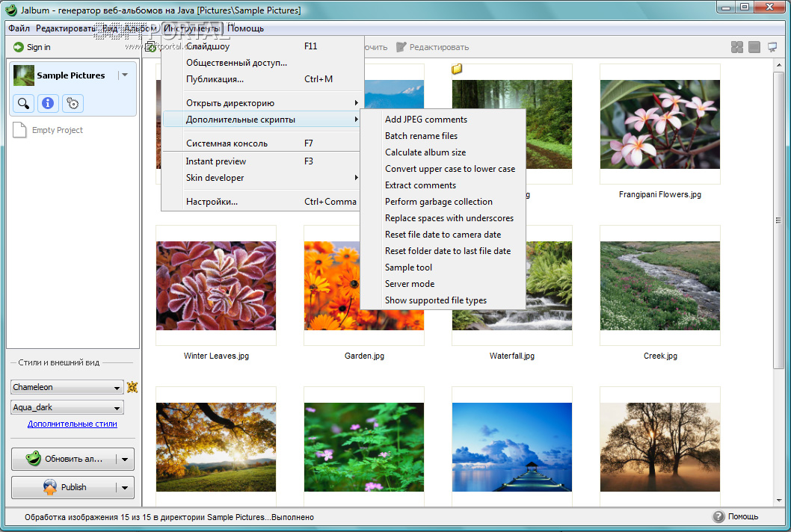Open the Chameleon skin combo box
This screenshot has width=791, height=532.
point(67,387)
